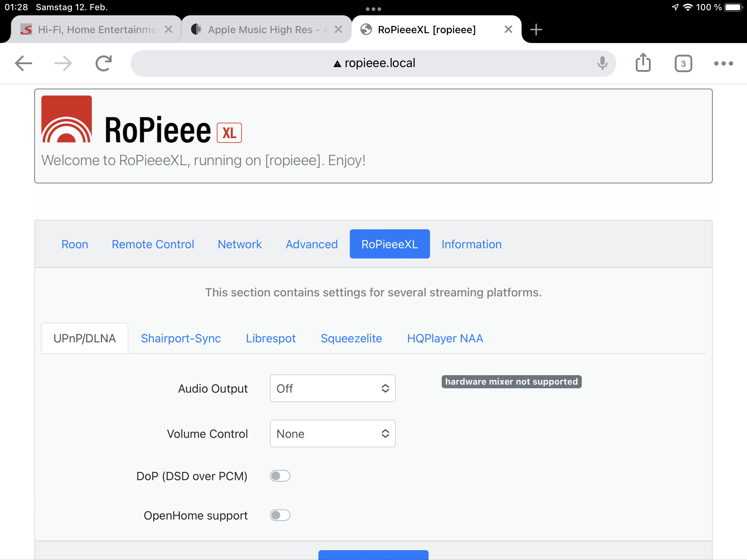Add a new browser tab

click(x=536, y=30)
